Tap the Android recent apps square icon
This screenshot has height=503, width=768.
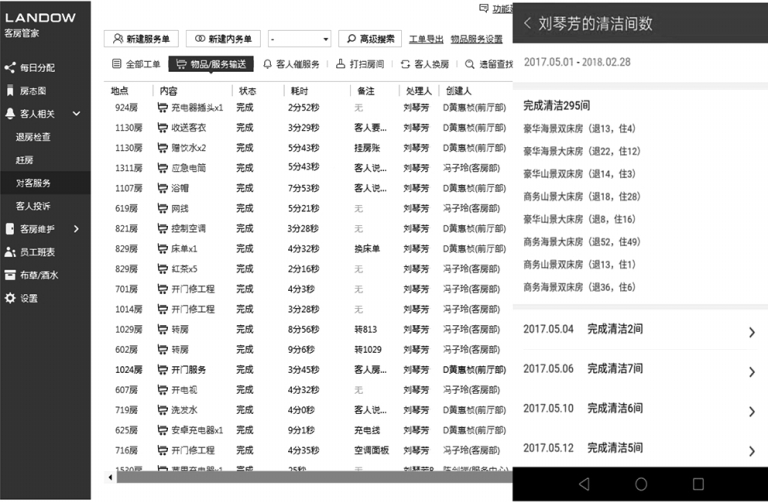coord(698,484)
